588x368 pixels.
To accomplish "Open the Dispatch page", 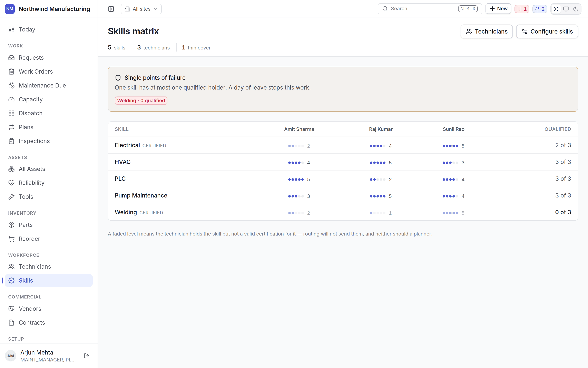I will coord(49,113).
